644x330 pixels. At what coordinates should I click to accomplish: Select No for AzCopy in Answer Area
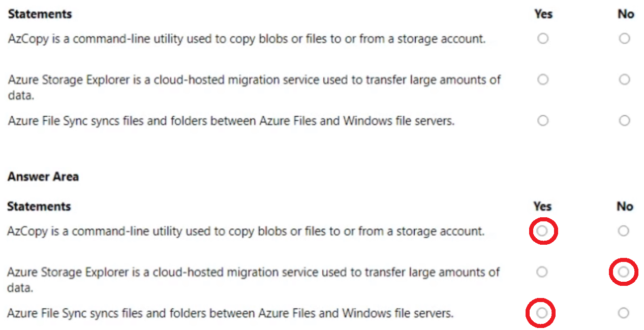[624, 231]
